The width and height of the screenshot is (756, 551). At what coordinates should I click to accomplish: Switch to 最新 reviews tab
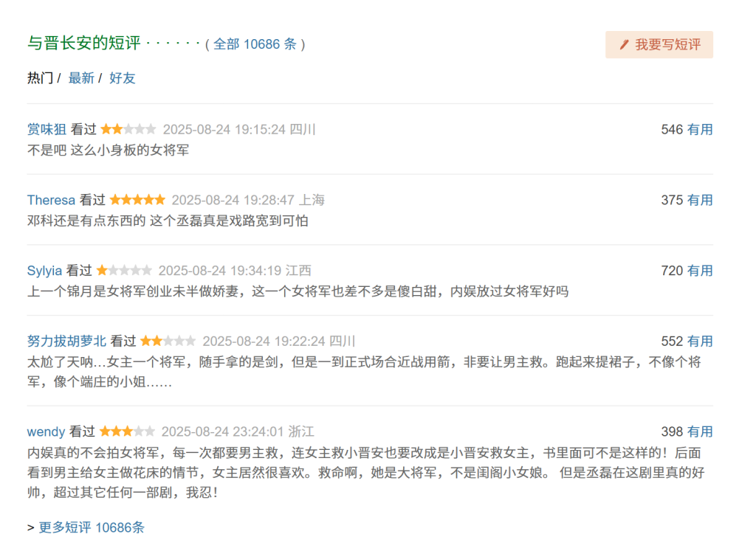[81, 78]
